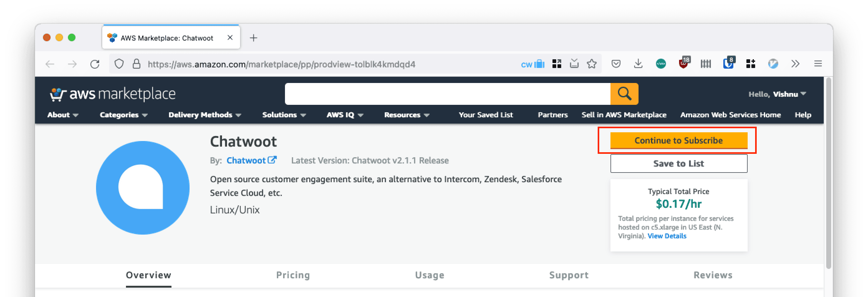Bookmark this page with the star icon
This screenshot has height=297, width=868.
[592, 64]
